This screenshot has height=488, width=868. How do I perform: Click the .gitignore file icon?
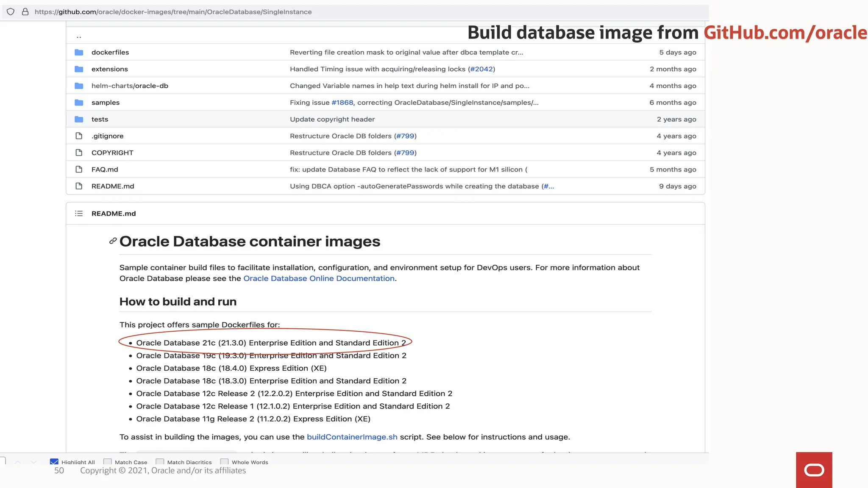[79, 136]
